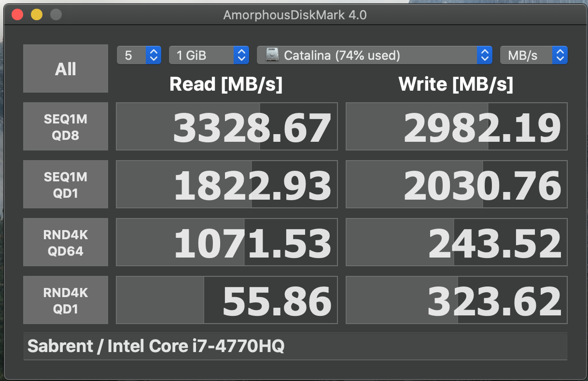Image resolution: width=588 pixels, height=381 pixels.
Task: Open the MB/s unit dropdown
Action: (533, 55)
